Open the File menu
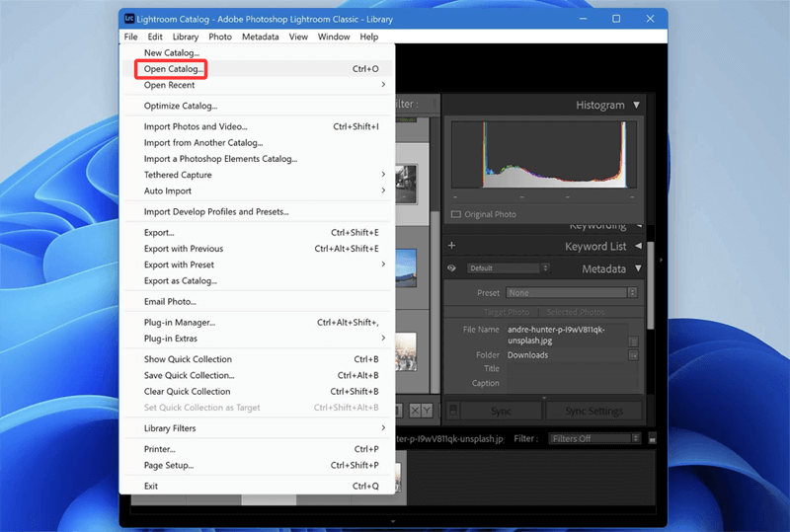Image resolution: width=790 pixels, height=532 pixels. (x=131, y=37)
